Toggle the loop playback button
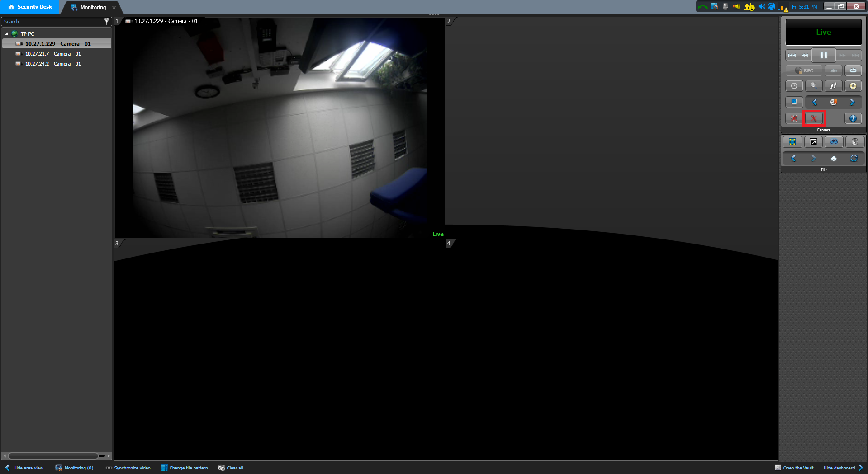The width and height of the screenshot is (868, 474). coord(853,70)
